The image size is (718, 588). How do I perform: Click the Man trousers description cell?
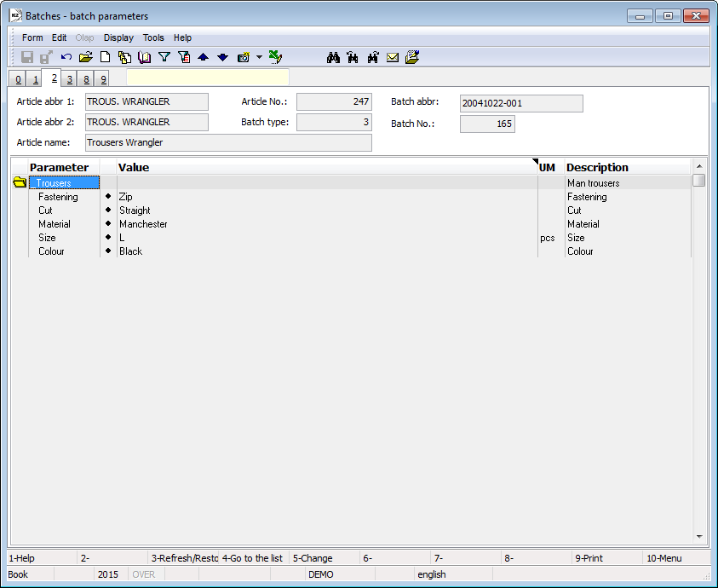(x=628, y=183)
